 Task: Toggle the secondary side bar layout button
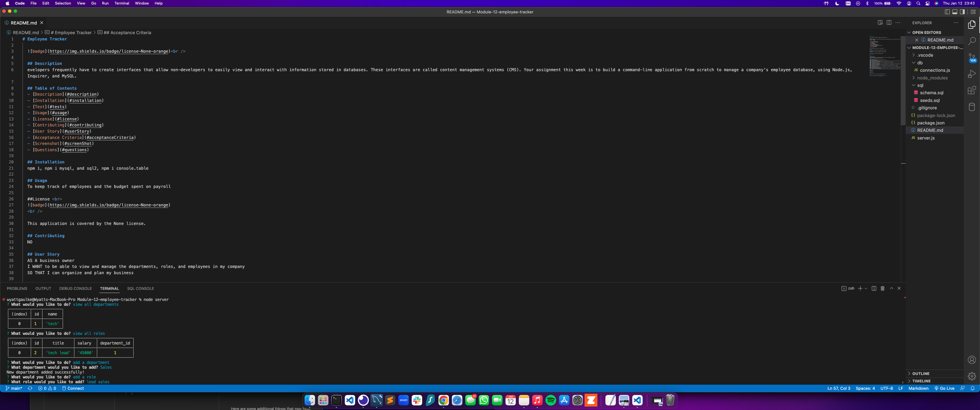[962, 12]
